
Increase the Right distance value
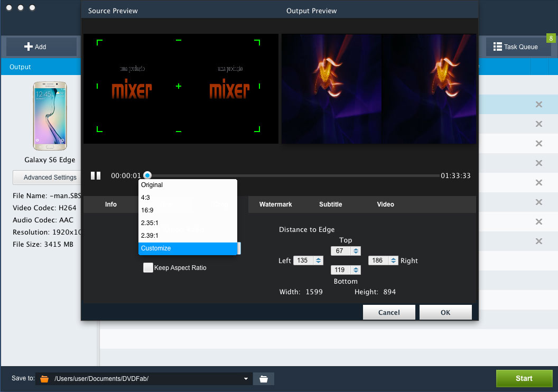pyautogui.click(x=393, y=259)
